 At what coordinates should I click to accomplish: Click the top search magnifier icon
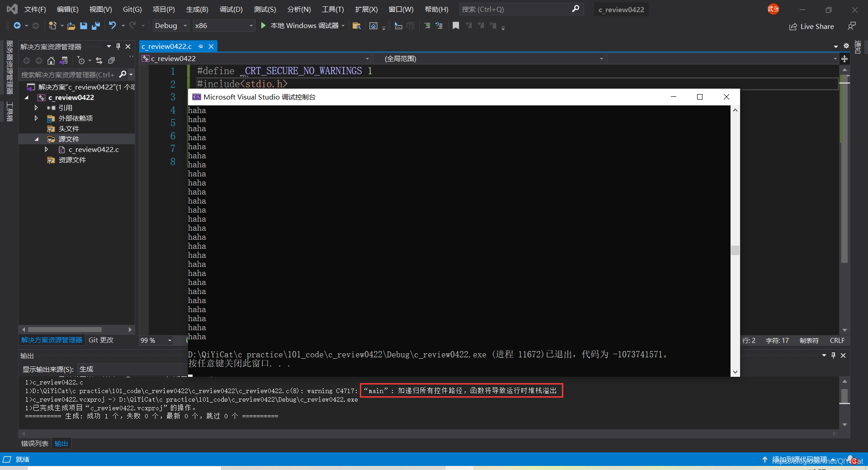point(576,9)
